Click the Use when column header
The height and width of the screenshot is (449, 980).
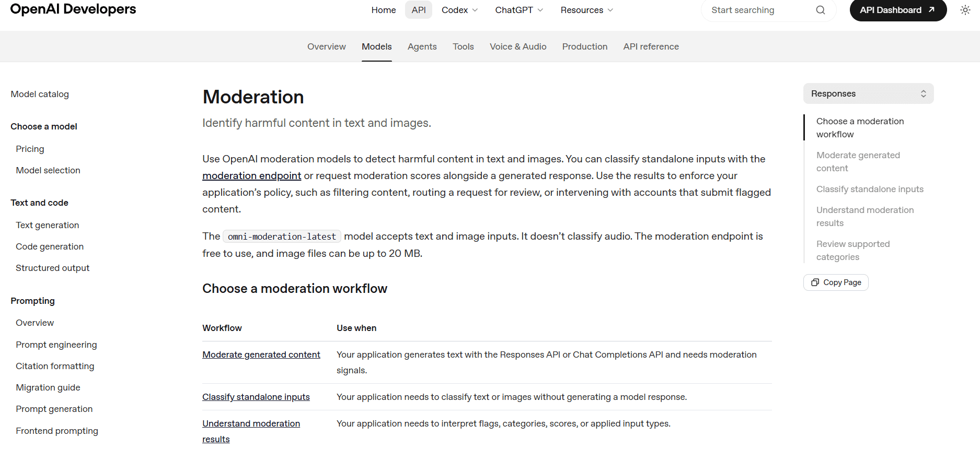356,328
